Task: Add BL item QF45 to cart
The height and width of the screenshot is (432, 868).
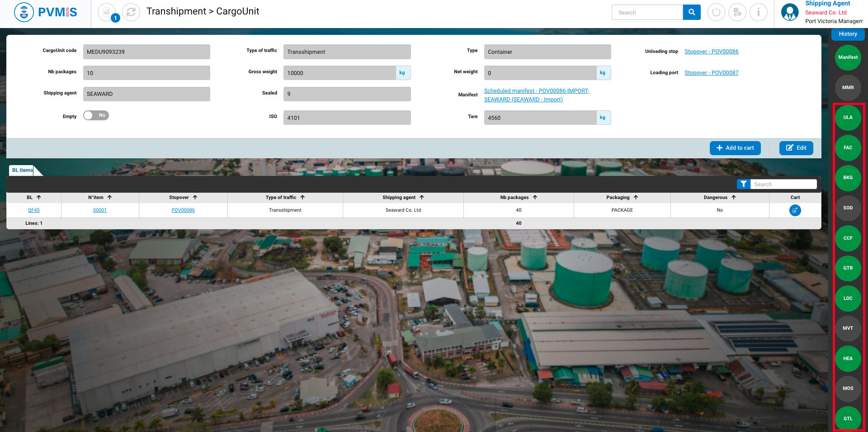Action: click(795, 210)
